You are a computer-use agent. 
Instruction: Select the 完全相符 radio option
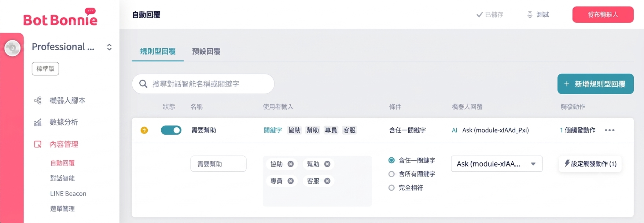(x=391, y=188)
